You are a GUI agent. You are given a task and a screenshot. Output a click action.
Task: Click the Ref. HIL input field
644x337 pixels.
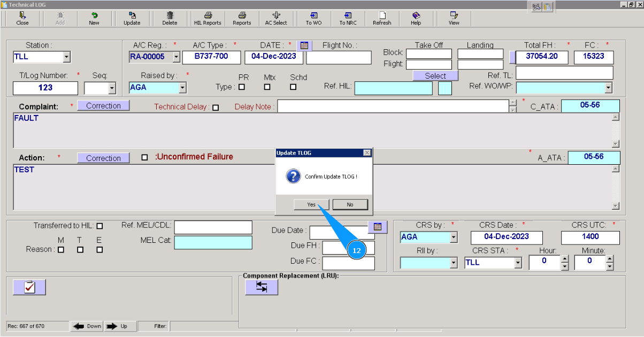[x=393, y=88]
